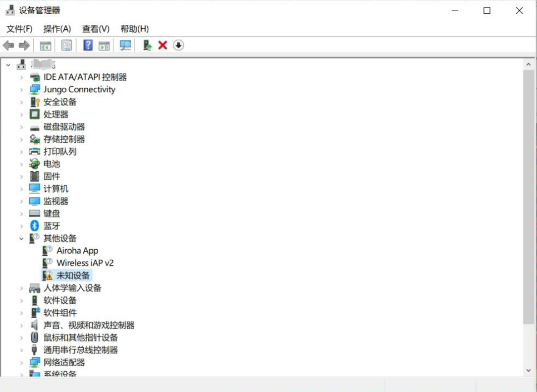Click the scrollbar down arrow
Image resolution: width=537 pixels, height=392 pixels.
pyautogui.click(x=529, y=370)
